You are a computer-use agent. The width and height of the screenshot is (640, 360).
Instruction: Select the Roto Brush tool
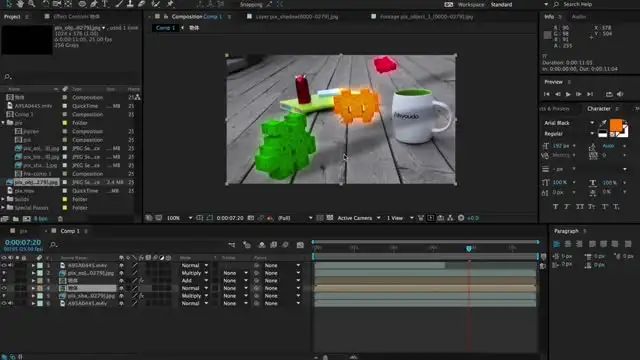[156, 4]
